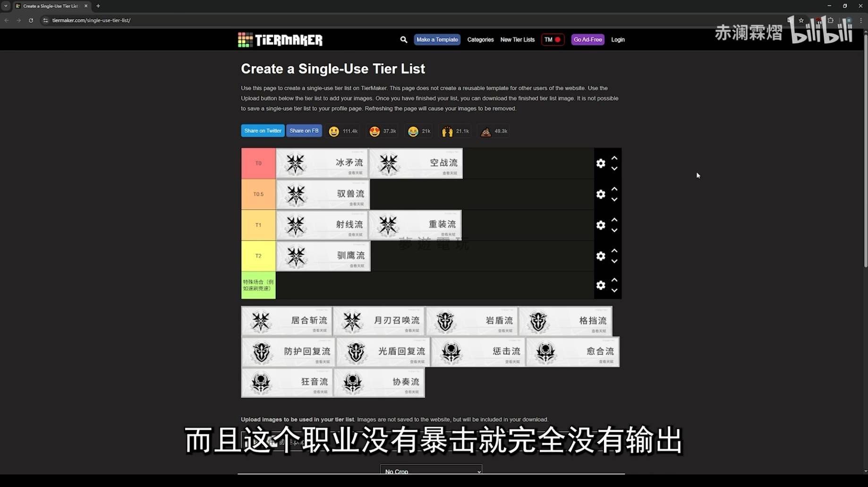The height and width of the screenshot is (487, 868).
Task: Open the Categories menu
Action: point(480,40)
